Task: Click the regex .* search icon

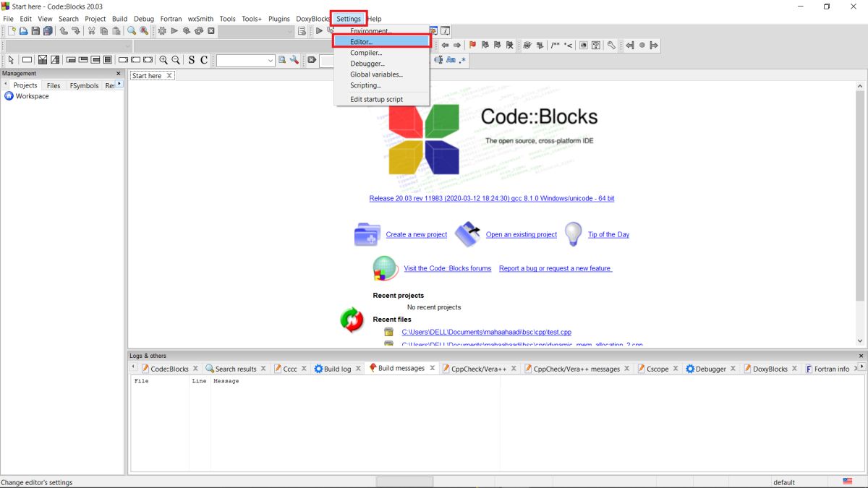Action: tap(463, 60)
